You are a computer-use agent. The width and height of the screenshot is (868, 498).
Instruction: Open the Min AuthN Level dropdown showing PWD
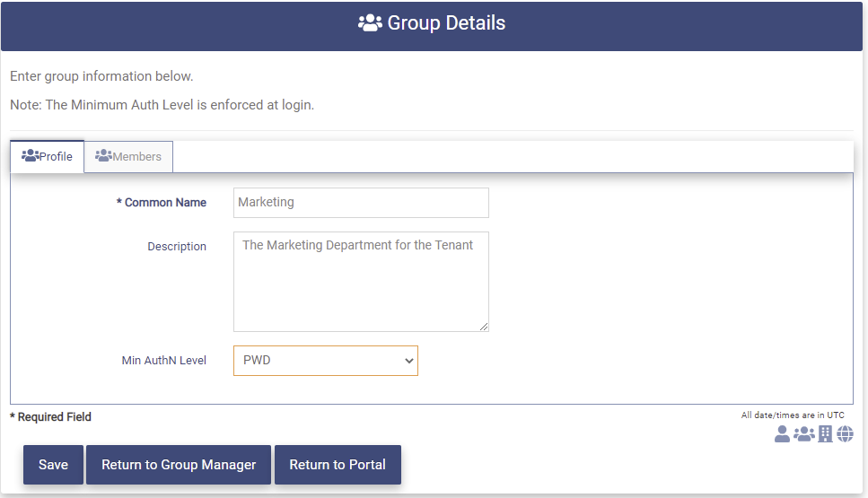point(325,361)
